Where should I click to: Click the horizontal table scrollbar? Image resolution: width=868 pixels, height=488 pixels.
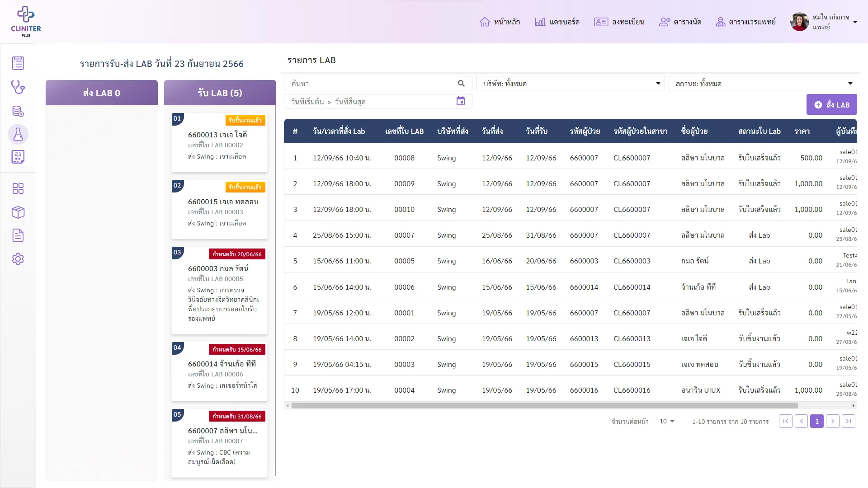[x=545, y=405]
